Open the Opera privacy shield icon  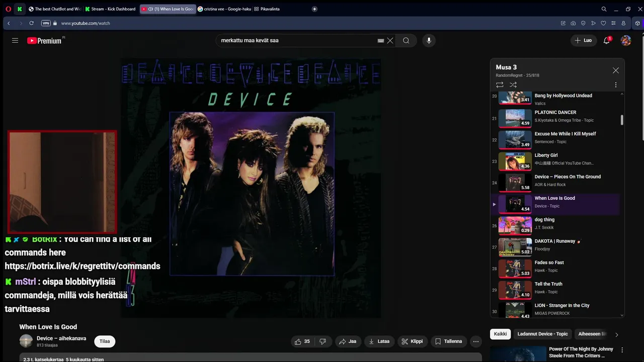point(583,23)
